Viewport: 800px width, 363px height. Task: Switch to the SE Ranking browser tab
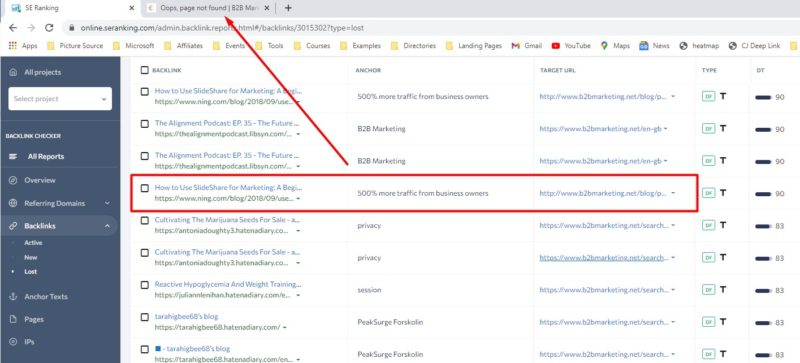click(x=71, y=8)
